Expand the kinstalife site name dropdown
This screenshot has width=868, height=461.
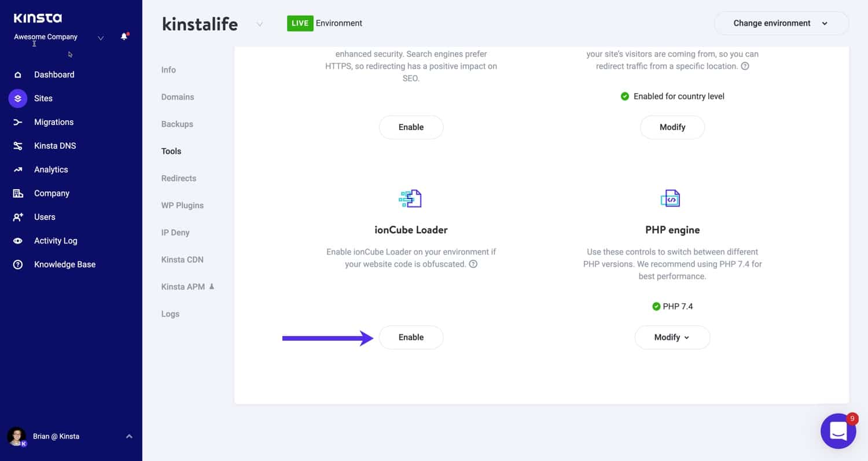pos(260,24)
